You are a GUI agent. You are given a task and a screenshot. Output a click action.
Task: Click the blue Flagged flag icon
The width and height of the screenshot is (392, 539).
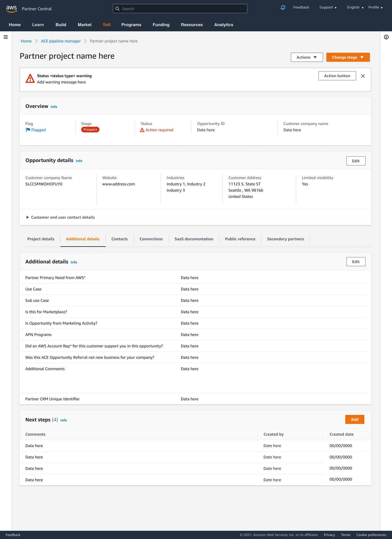click(28, 130)
